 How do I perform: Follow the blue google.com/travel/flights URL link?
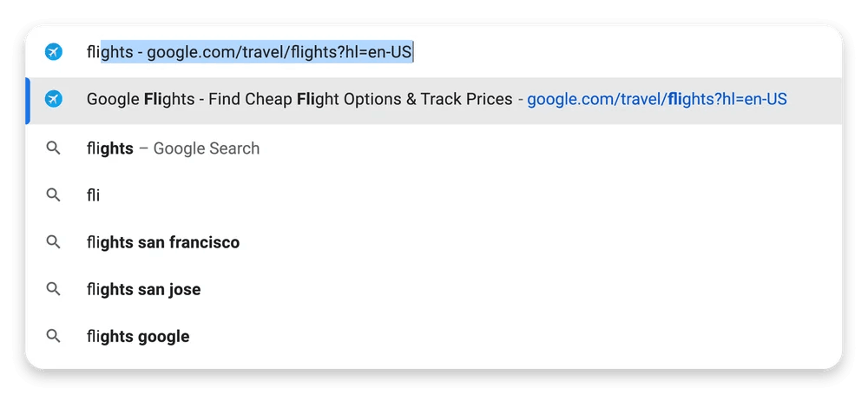[656, 100]
